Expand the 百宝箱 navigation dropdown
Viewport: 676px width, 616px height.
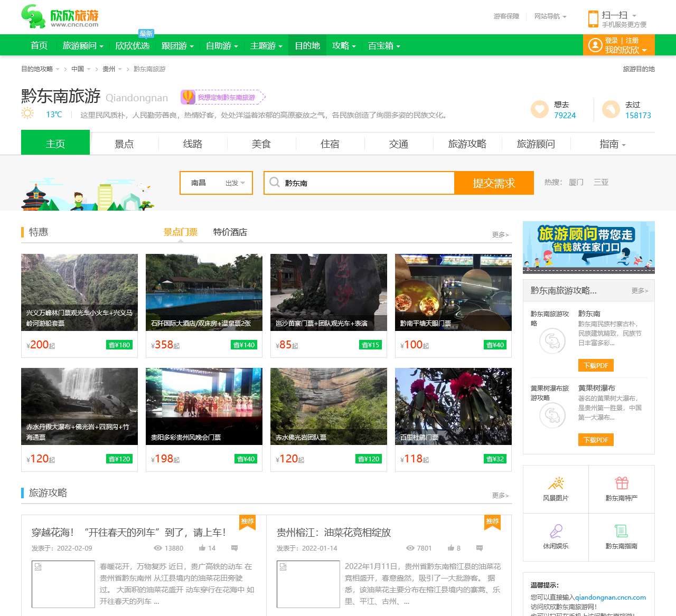pyautogui.click(x=384, y=45)
